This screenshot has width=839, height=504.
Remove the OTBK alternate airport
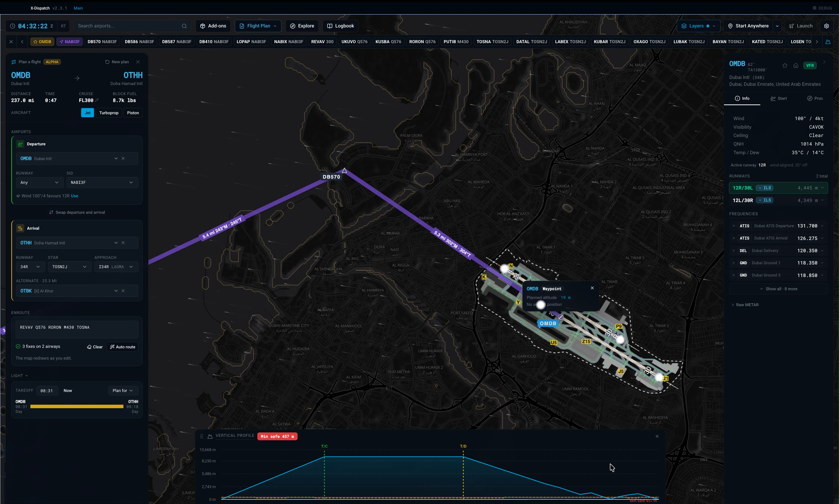tap(123, 291)
